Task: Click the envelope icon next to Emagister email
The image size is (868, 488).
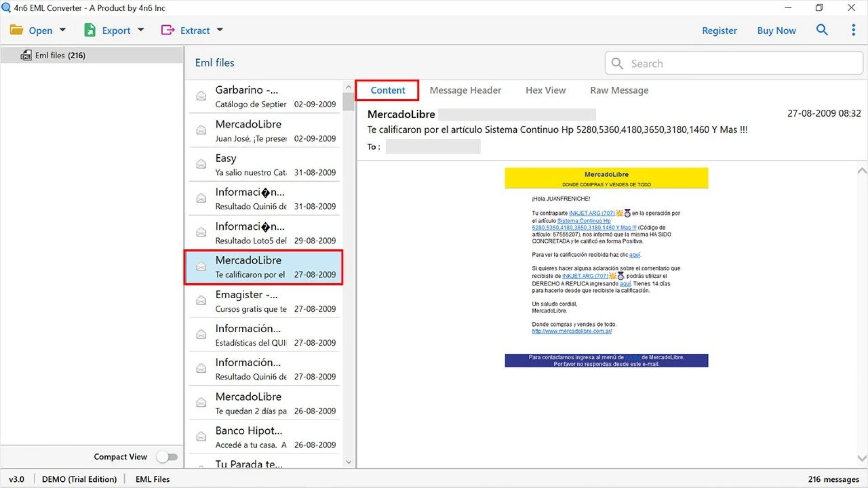Action: 201,300
